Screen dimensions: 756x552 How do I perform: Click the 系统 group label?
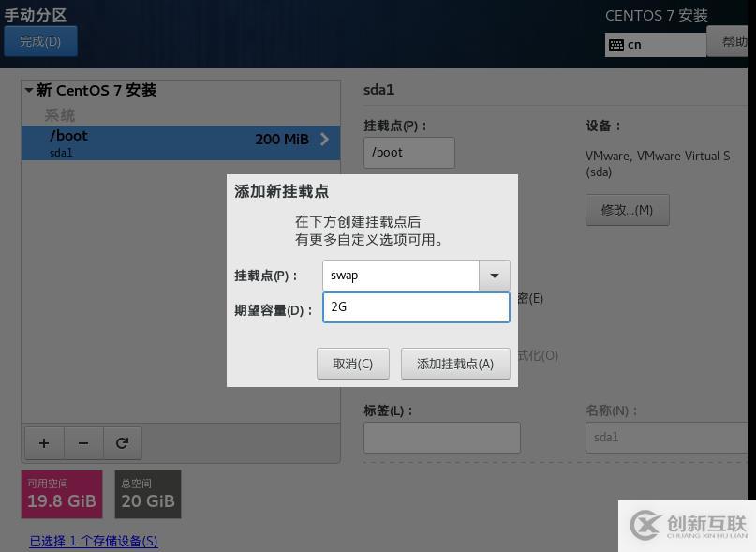point(60,115)
